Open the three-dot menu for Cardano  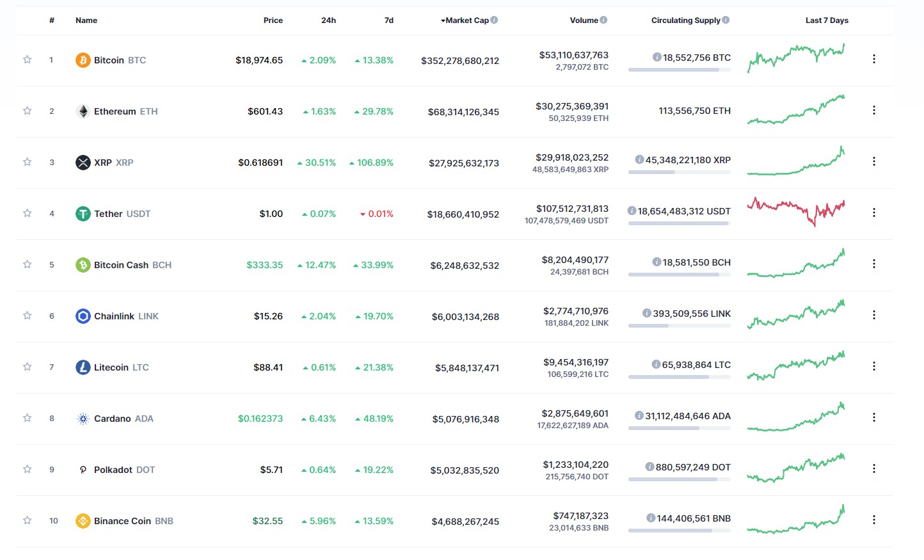click(874, 417)
